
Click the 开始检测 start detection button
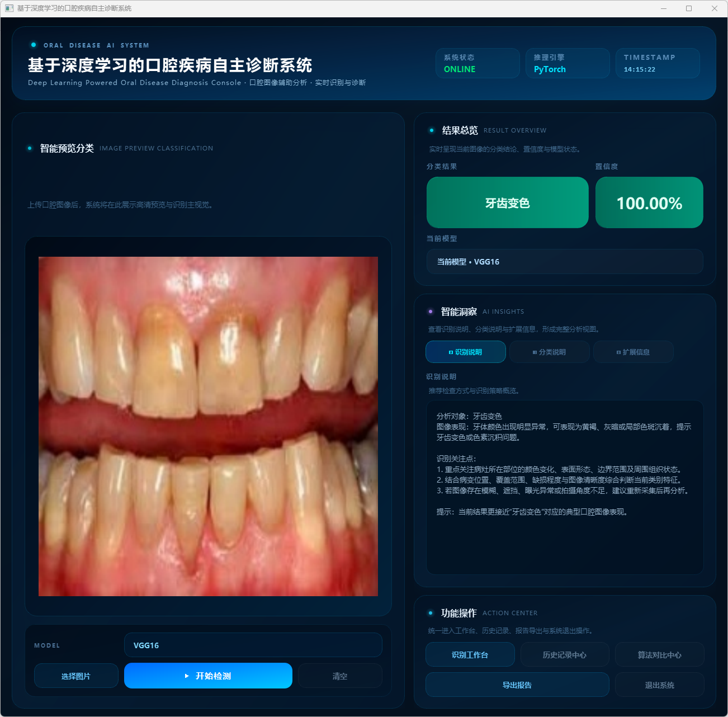(x=208, y=676)
